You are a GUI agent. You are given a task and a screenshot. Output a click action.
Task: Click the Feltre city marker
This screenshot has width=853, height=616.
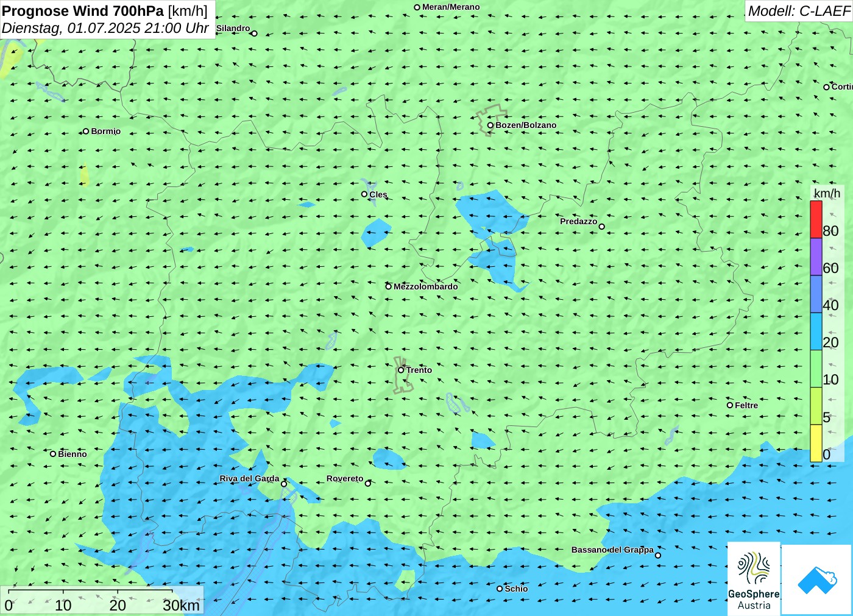coord(730,405)
